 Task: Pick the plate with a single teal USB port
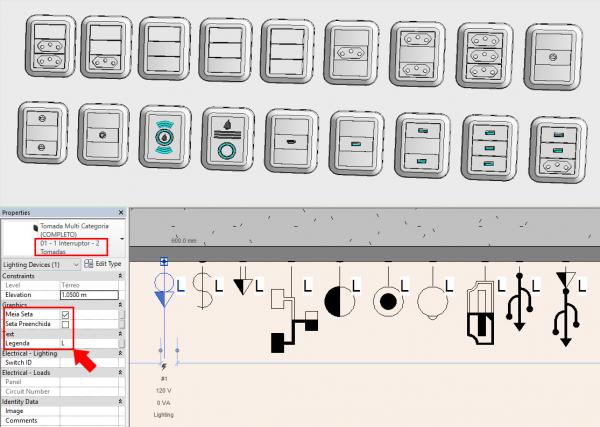pyautogui.click(x=356, y=143)
